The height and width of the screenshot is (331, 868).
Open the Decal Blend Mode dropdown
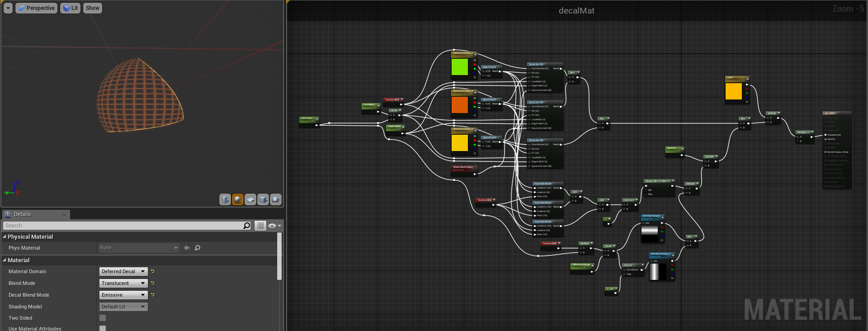(x=123, y=295)
